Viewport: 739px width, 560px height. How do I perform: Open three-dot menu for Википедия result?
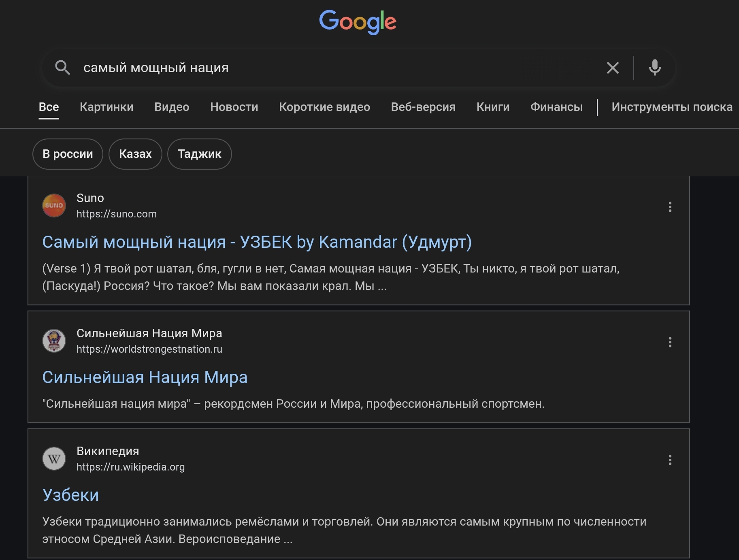tap(670, 460)
